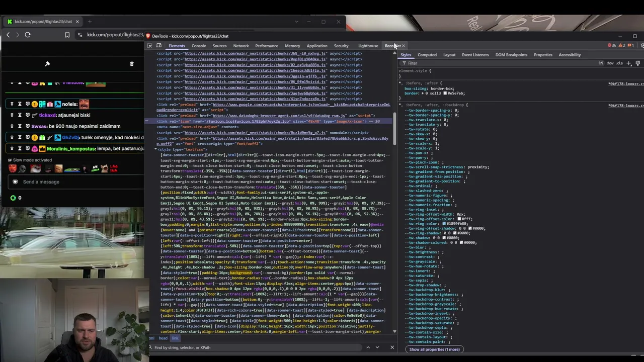Screen dimensions: 644x362
Task: Reload the kick.com page
Action: (x=28, y=35)
